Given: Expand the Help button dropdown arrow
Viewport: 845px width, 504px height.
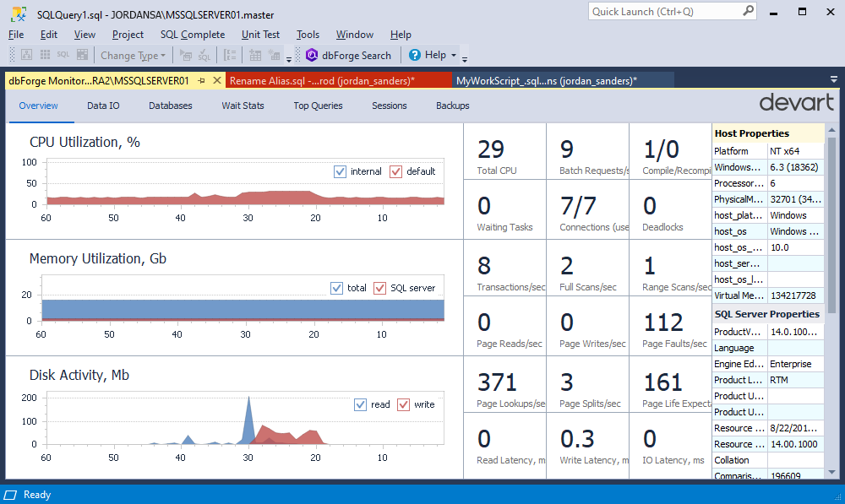Looking at the screenshot, I should 454,56.
